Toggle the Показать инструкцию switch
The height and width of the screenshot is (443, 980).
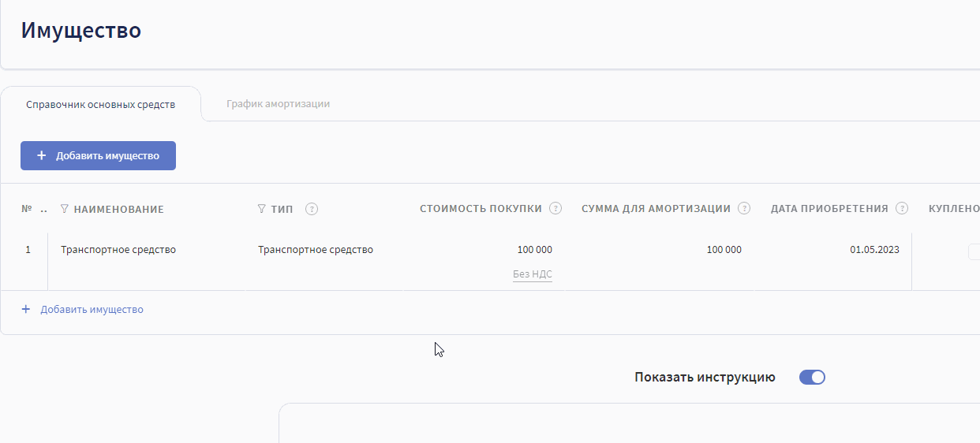[x=812, y=377]
